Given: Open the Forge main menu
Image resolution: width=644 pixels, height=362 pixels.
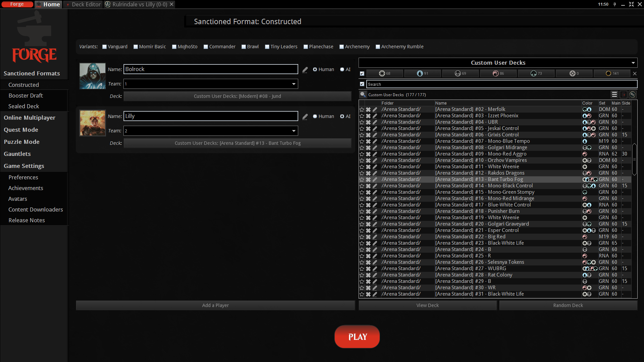Looking at the screenshot, I should [17, 4].
